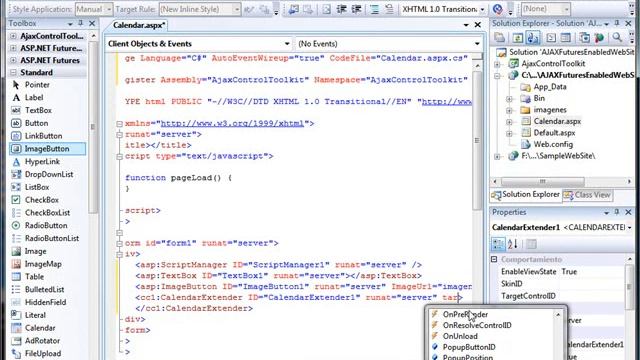Open the www.w3.org/1999/xhtml link
This screenshot has width=640, height=360.
point(232,123)
